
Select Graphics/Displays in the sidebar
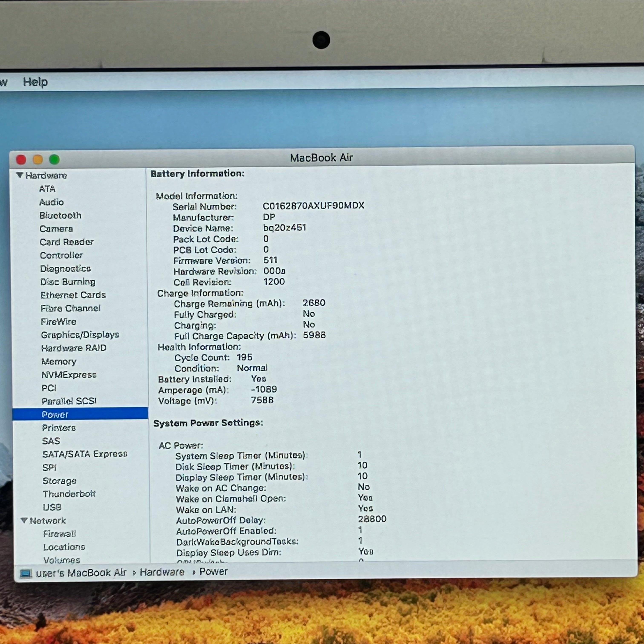click(x=80, y=335)
